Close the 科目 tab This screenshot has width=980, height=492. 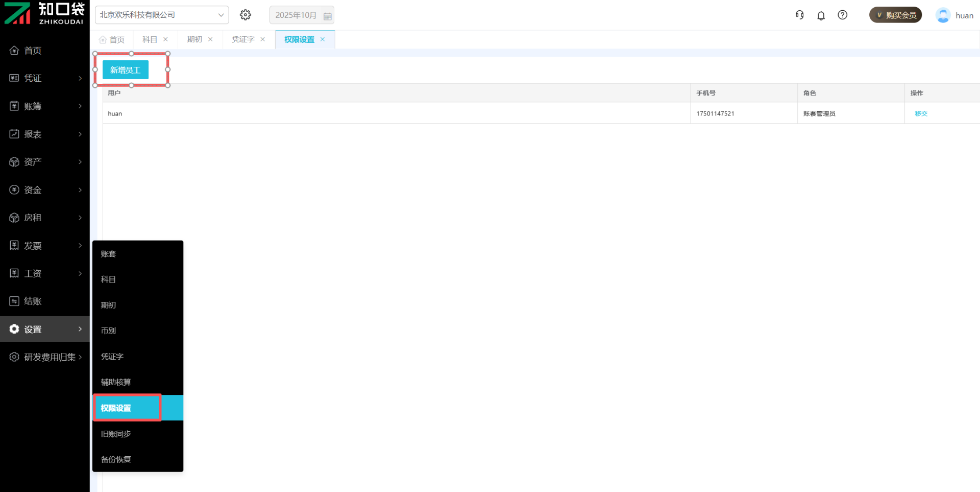point(165,39)
